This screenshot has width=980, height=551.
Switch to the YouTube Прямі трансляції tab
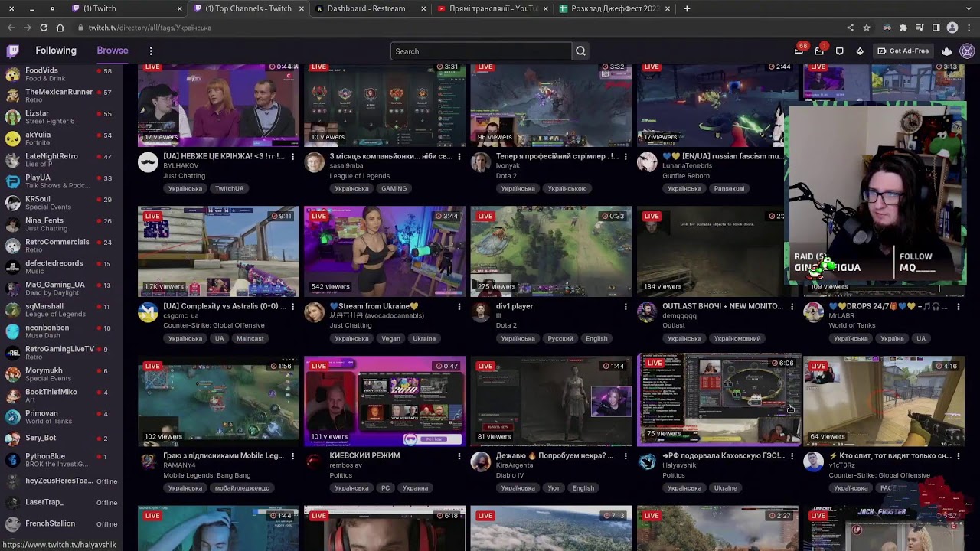[493, 8]
